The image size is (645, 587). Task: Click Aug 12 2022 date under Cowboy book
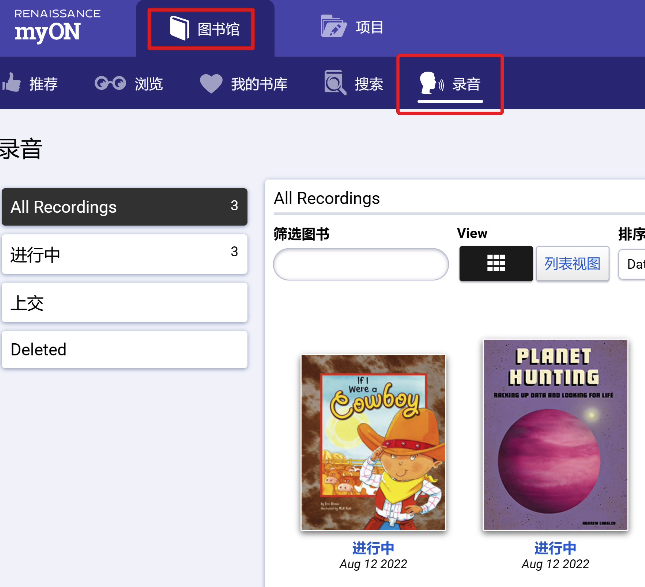(373, 564)
